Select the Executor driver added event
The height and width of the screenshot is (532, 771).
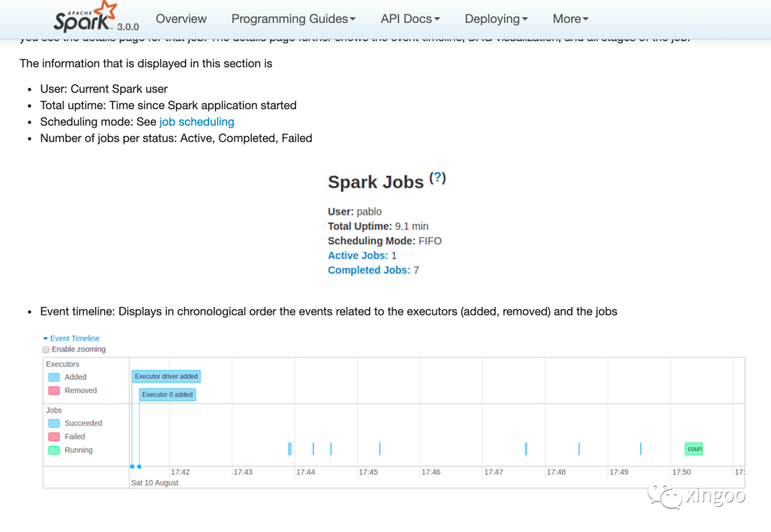click(x=166, y=376)
